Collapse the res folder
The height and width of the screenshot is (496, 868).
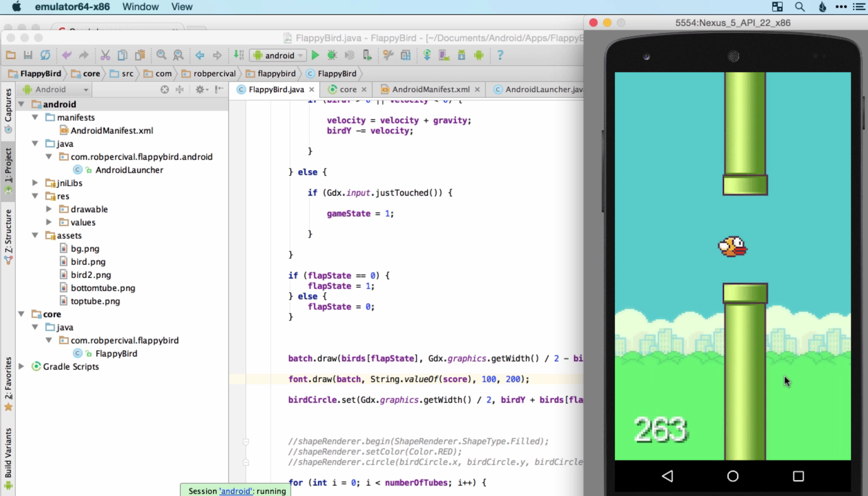(35, 196)
